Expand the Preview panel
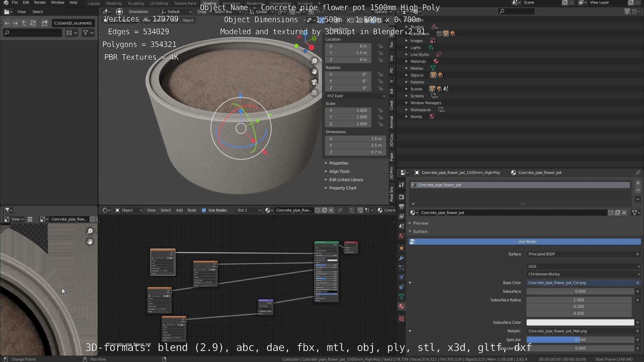This screenshot has height=362, width=644. pyautogui.click(x=421, y=223)
